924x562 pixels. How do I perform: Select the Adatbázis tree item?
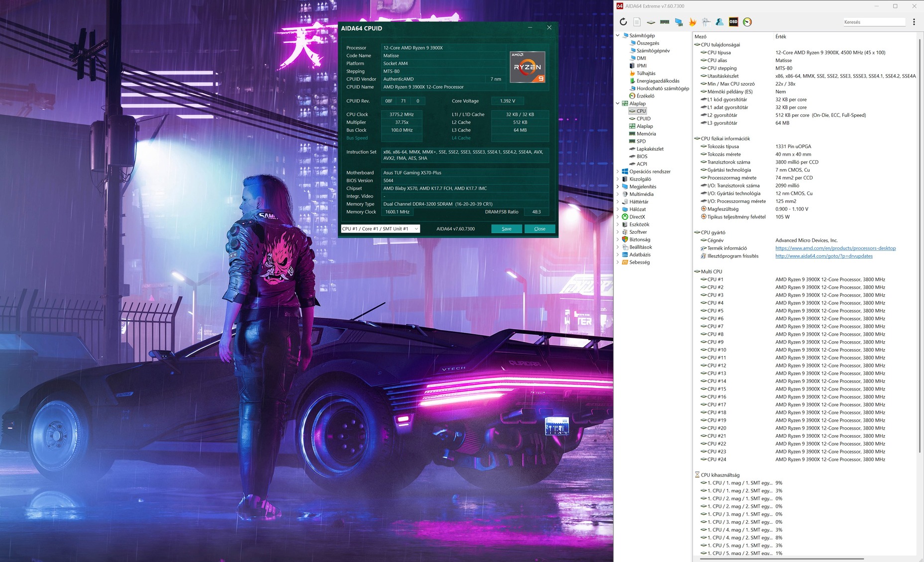(x=639, y=255)
